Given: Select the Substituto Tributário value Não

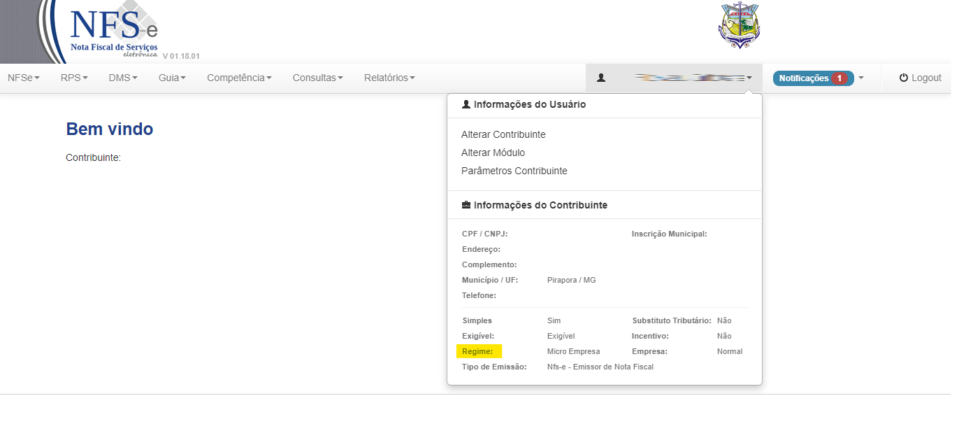Looking at the screenshot, I should tap(723, 320).
